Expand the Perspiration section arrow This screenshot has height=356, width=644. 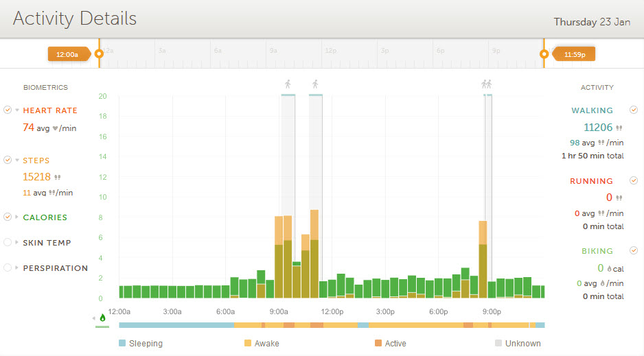point(17,268)
